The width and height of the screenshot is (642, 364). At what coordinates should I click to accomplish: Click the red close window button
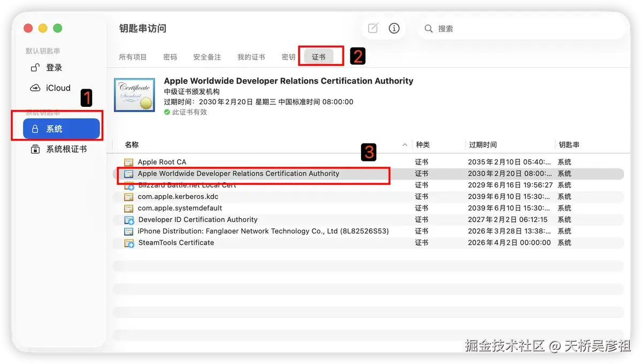[28, 28]
